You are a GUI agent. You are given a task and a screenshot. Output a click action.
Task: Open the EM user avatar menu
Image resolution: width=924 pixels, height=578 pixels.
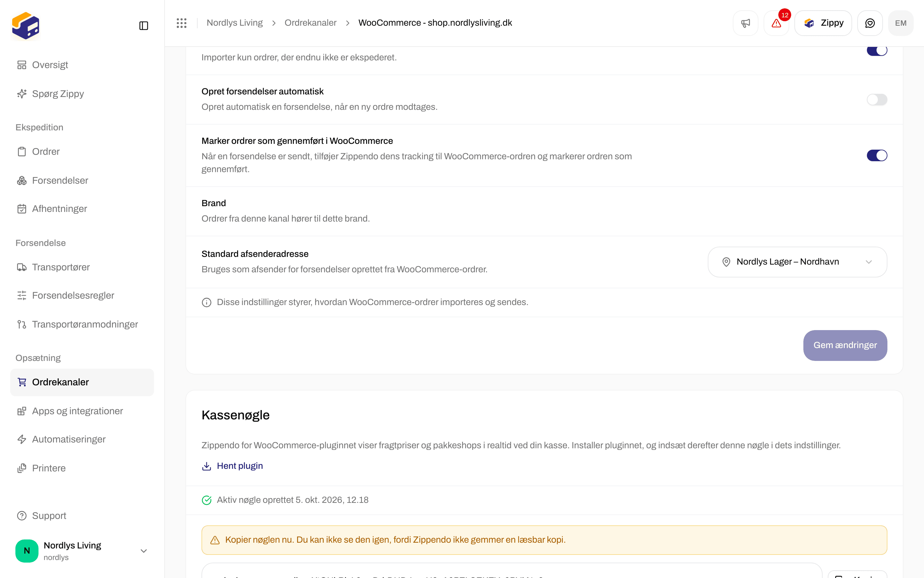click(x=901, y=23)
